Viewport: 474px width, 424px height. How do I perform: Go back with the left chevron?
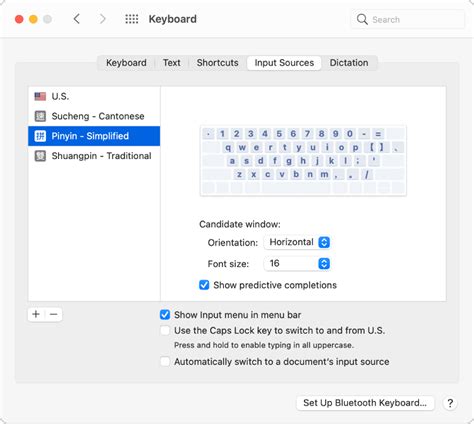point(77,19)
